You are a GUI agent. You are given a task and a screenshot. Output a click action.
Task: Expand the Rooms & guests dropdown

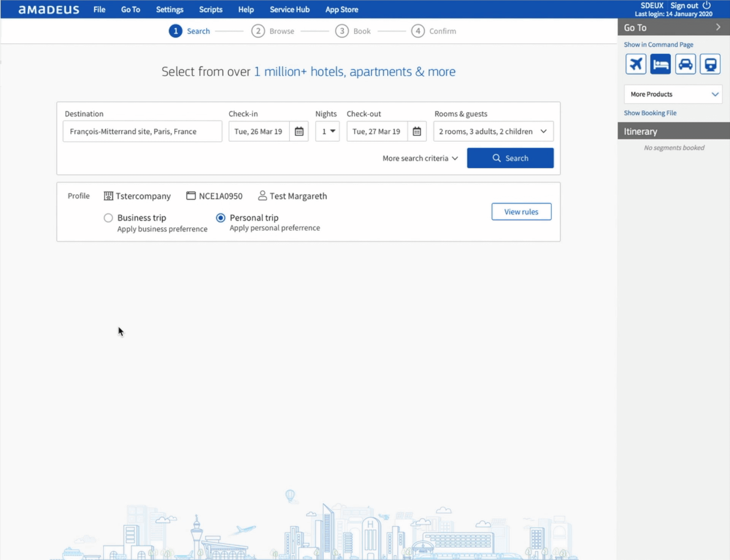coord(493,131)
